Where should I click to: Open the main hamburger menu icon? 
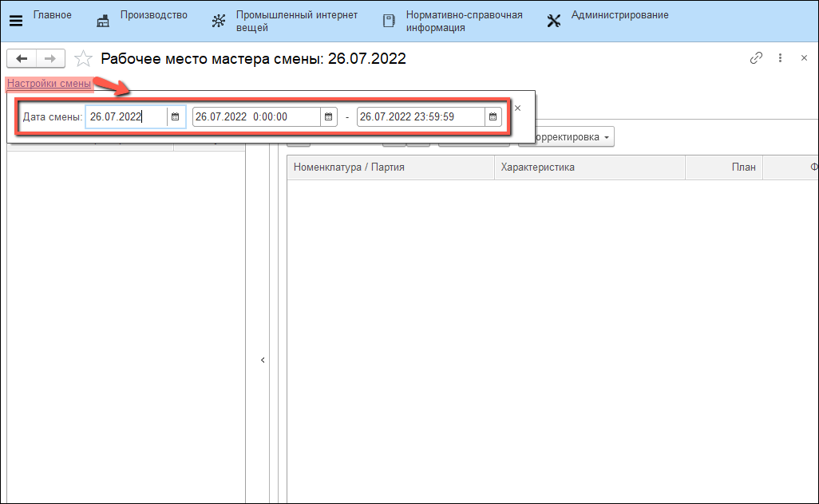15,21
